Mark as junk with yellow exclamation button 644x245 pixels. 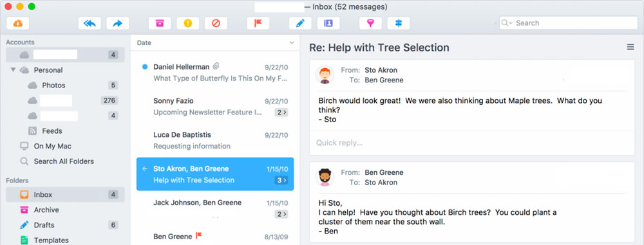pos(187,23)
